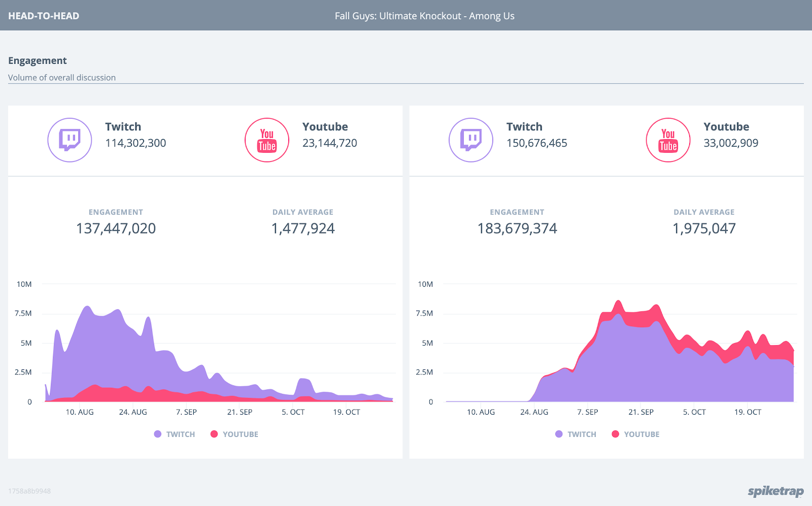Click the Youtube value 23,144,720

[330, 143]
